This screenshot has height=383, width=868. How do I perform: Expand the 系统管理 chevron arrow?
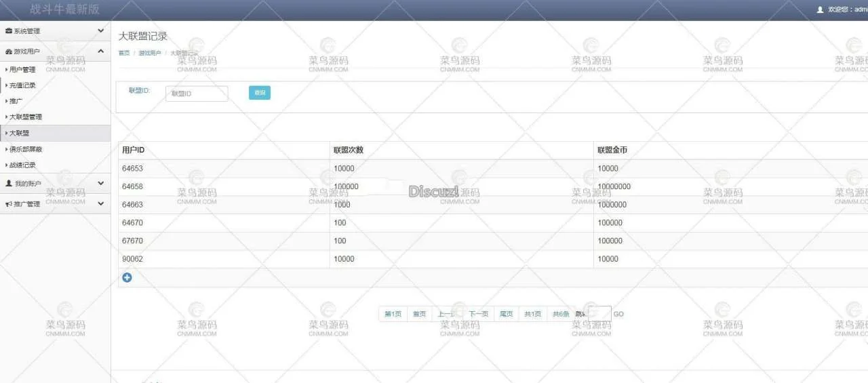pos(100,31)
